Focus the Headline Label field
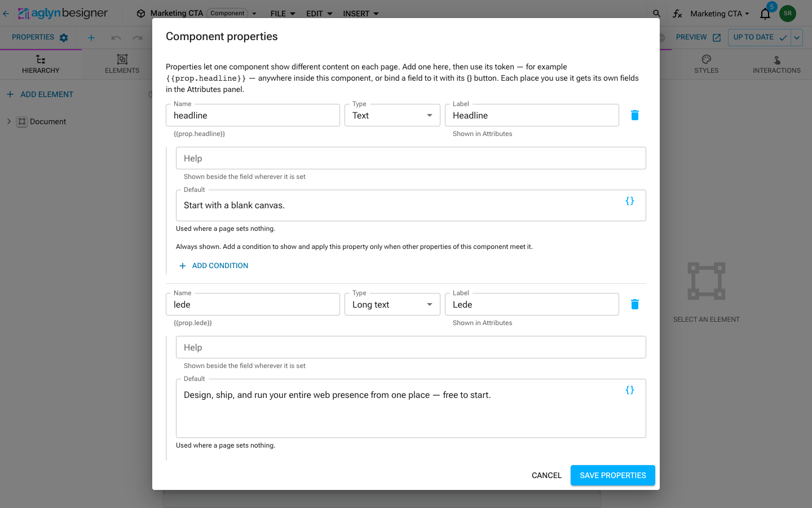 (532, 115)
